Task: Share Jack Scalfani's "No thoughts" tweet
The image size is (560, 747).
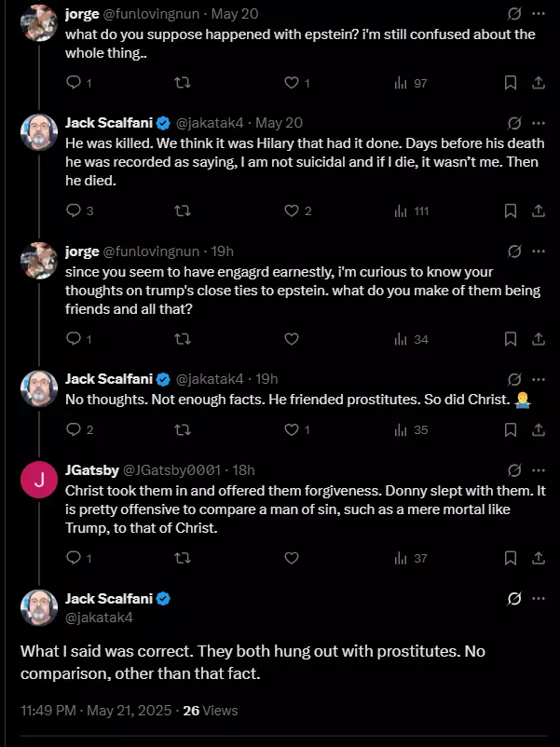Action: [538, 429]
